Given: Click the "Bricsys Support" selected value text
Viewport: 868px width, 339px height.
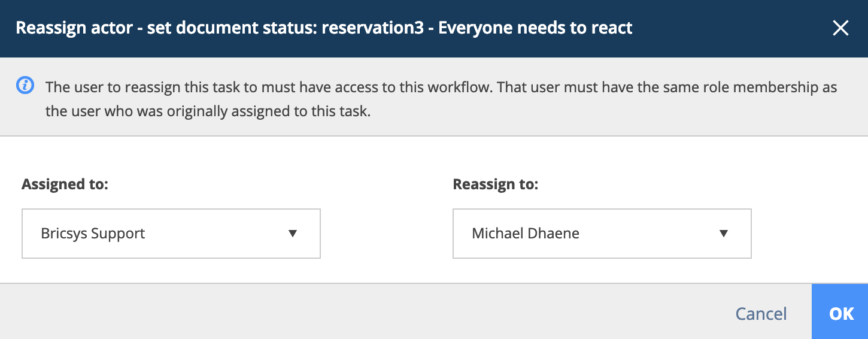Looking at the screenshot, I should pyautogui.click(x=93, y=234).
